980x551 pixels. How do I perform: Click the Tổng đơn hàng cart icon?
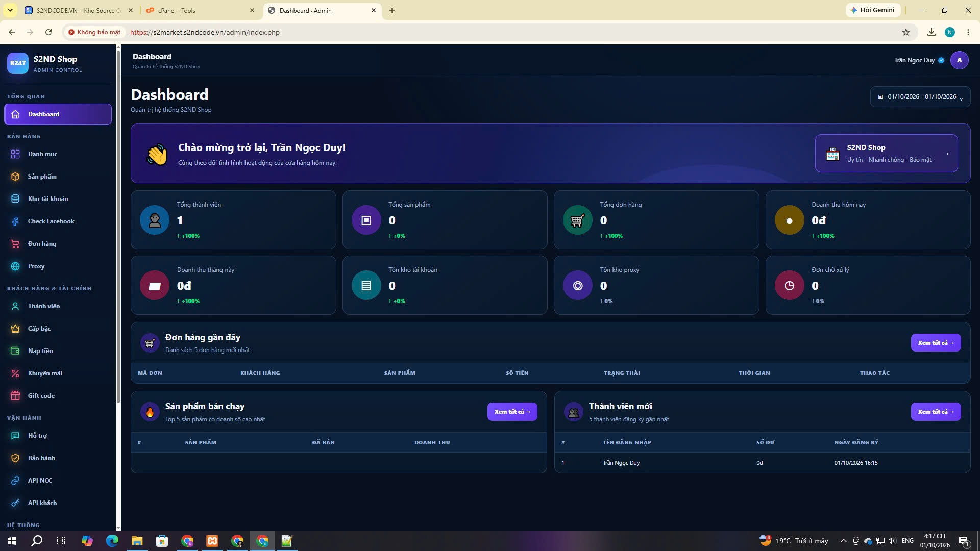tap(578, 220)
